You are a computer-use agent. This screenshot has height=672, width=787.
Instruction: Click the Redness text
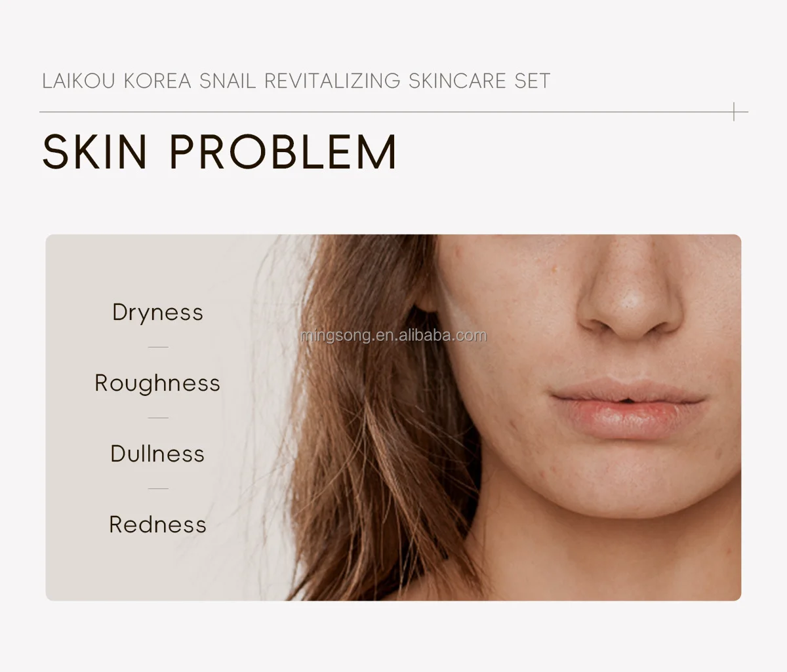point(157,524)
